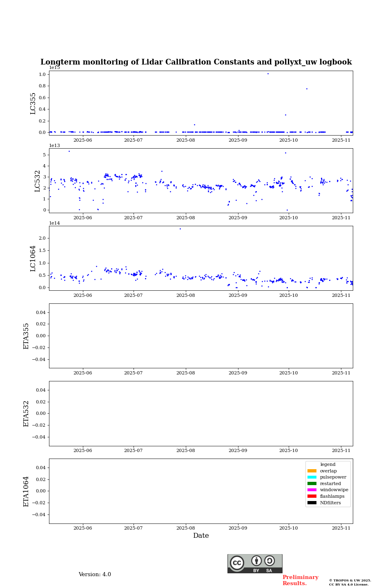Click the magenta windowwipe legend swatch
This screenshot has width=392, height=588.
point(312,490)
